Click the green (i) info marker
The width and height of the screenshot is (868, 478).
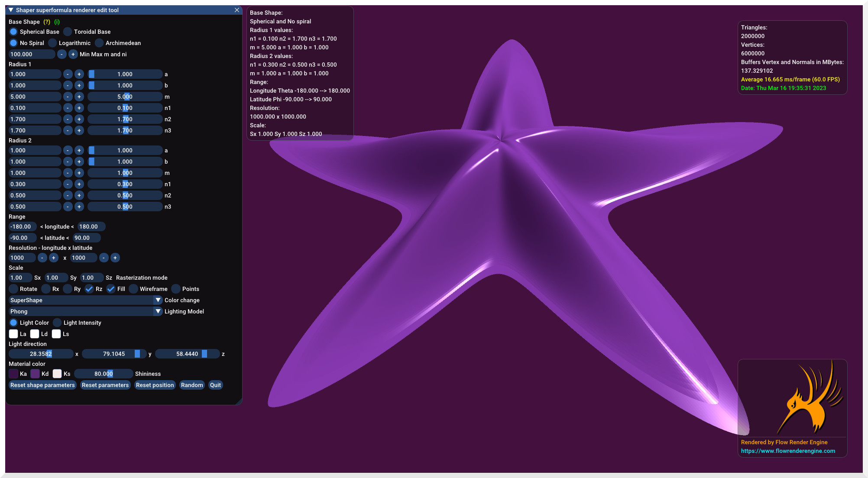(57, 22)
